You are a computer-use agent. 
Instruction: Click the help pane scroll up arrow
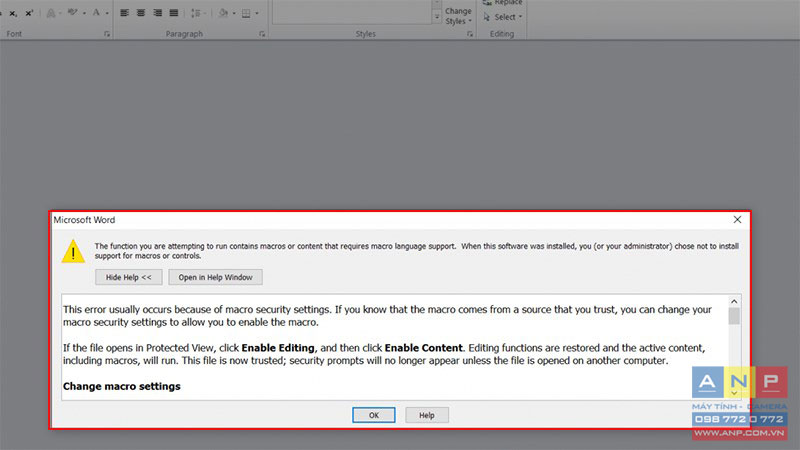734,301
